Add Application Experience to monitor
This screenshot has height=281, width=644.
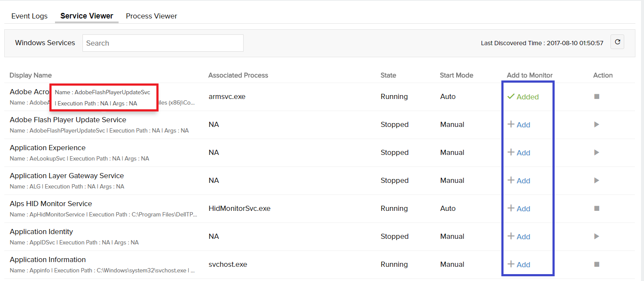(x=519, y=152)
